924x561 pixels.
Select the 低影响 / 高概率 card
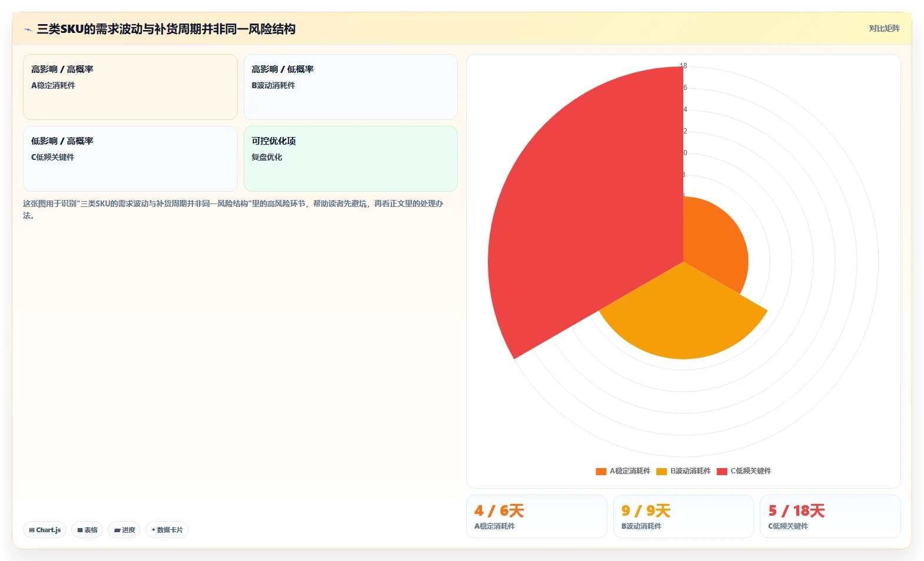click(130, 159)
